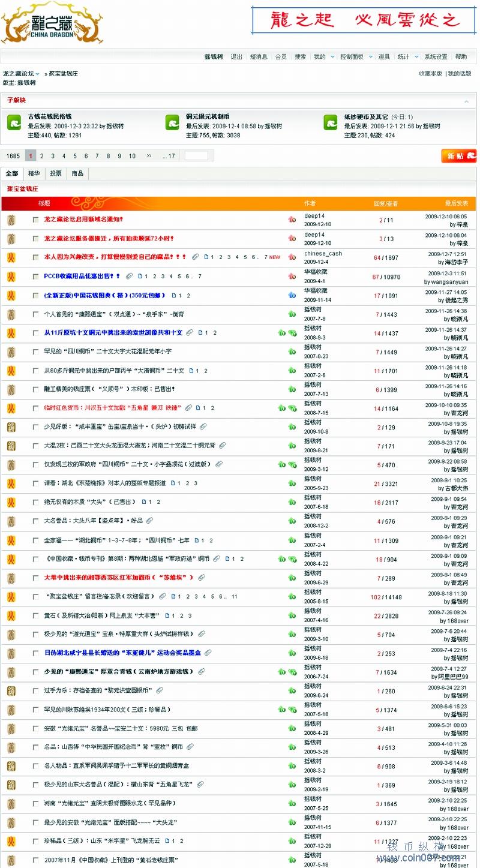480x868 pixels.
Task: Click attachment paperclip on 极少见的山东大名誉品 thread
Action: 200,784
